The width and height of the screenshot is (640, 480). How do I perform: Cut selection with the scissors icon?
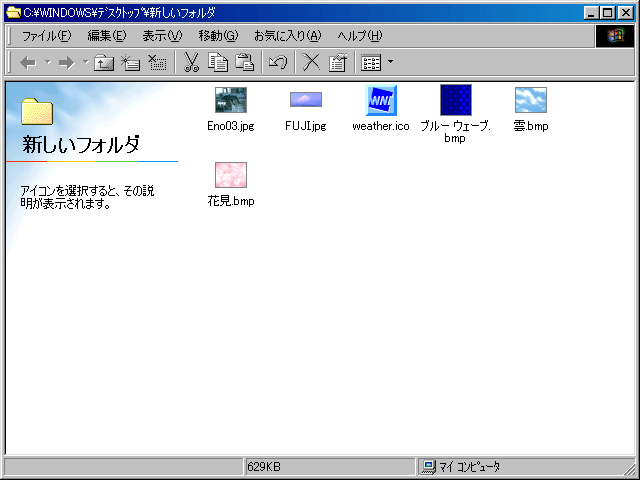coord(191,63)
